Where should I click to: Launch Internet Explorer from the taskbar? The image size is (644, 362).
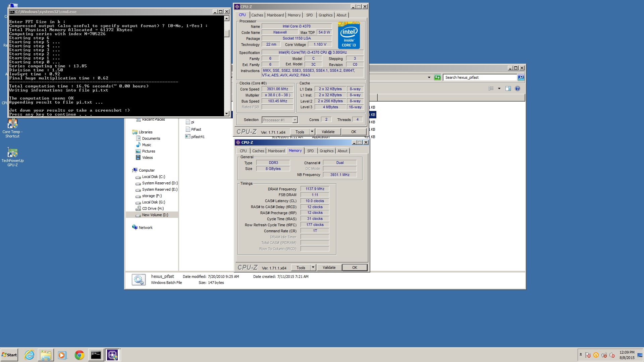(x=30, y=355)
